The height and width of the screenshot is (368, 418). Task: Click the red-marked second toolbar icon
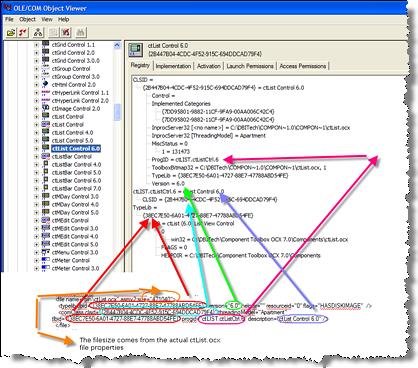(23, 33)
